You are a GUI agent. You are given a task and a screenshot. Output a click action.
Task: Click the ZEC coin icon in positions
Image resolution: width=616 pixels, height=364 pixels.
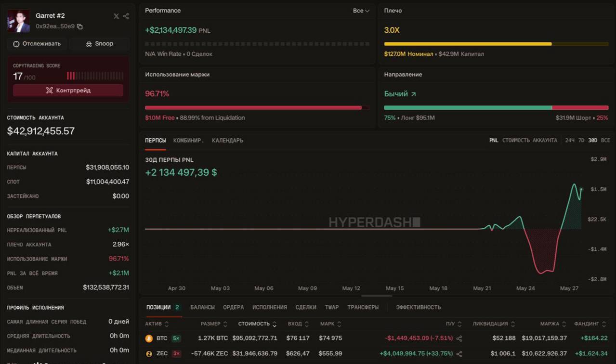[x=149, y=354]
